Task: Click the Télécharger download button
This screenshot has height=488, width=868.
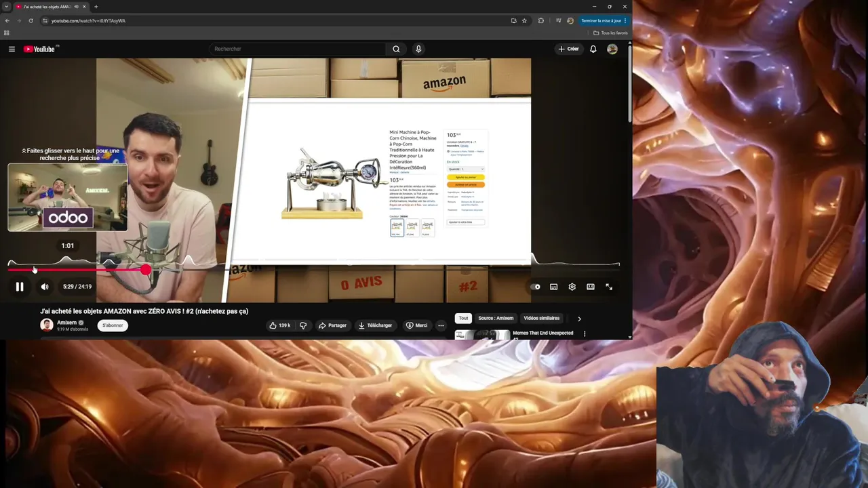Action: pyautogui.click(x=375, y=325)
